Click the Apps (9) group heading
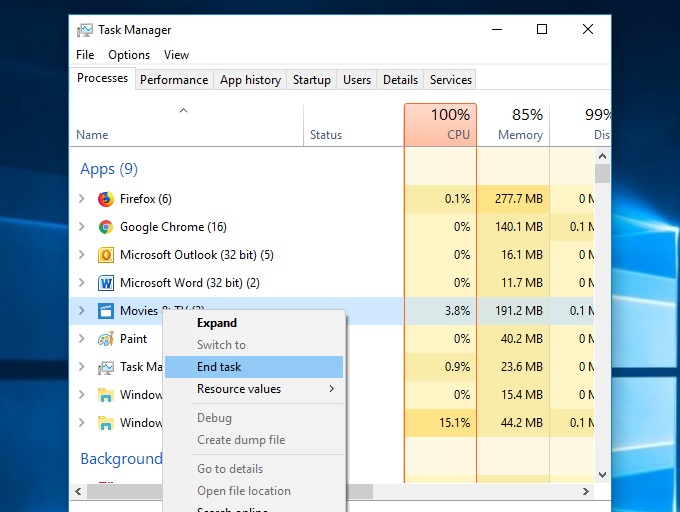Screen dimensions: 680x512 click(x=109, y=169)
